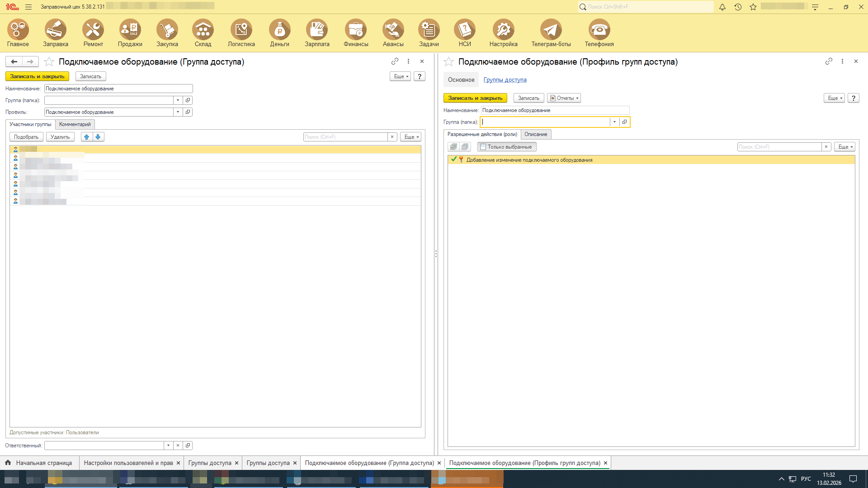Open the history clock icon
868x488 pixels.
[738, 7]
